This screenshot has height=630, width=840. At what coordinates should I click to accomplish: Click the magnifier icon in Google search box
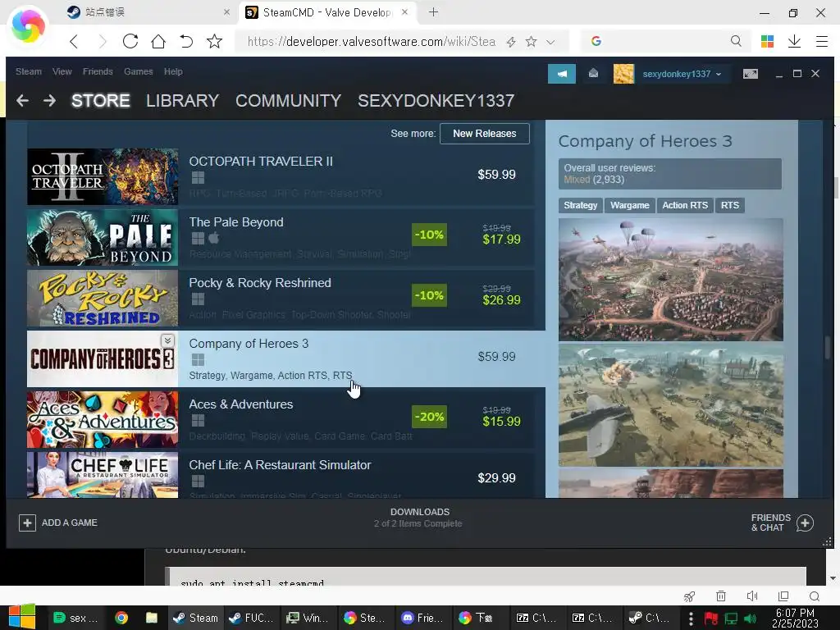pyautogui.click(x=736, y=41)
